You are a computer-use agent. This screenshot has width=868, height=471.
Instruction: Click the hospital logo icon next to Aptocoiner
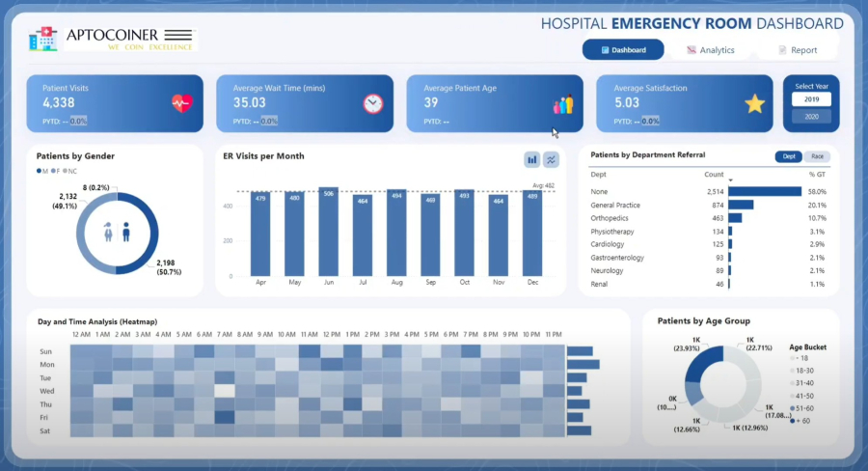point(42,39)
